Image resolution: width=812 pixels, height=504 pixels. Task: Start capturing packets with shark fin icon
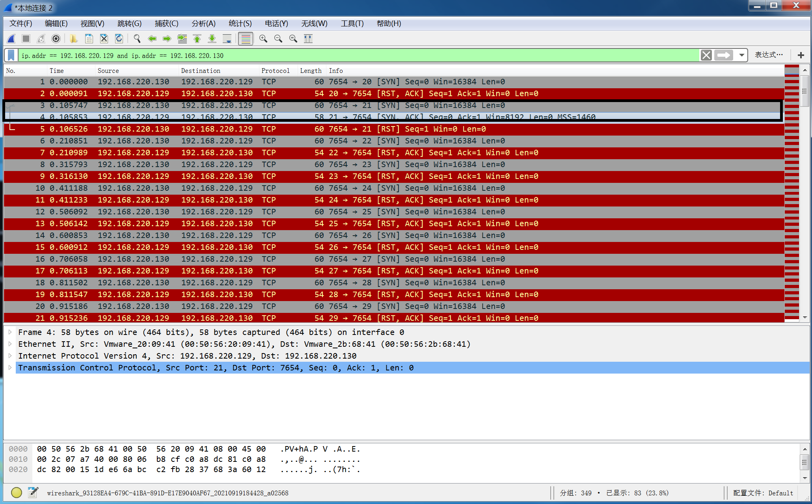pos(11,39)
